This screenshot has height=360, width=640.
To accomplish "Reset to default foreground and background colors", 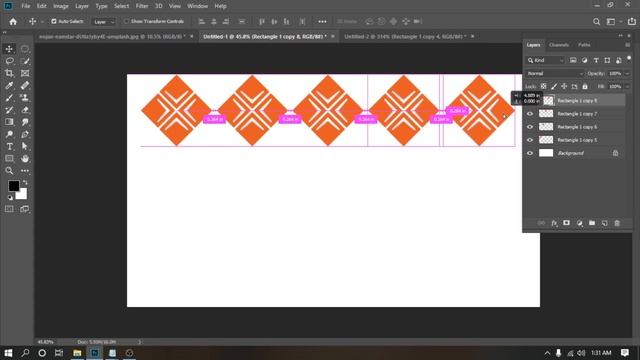I will pyautogui.click(x=10, y=198).
